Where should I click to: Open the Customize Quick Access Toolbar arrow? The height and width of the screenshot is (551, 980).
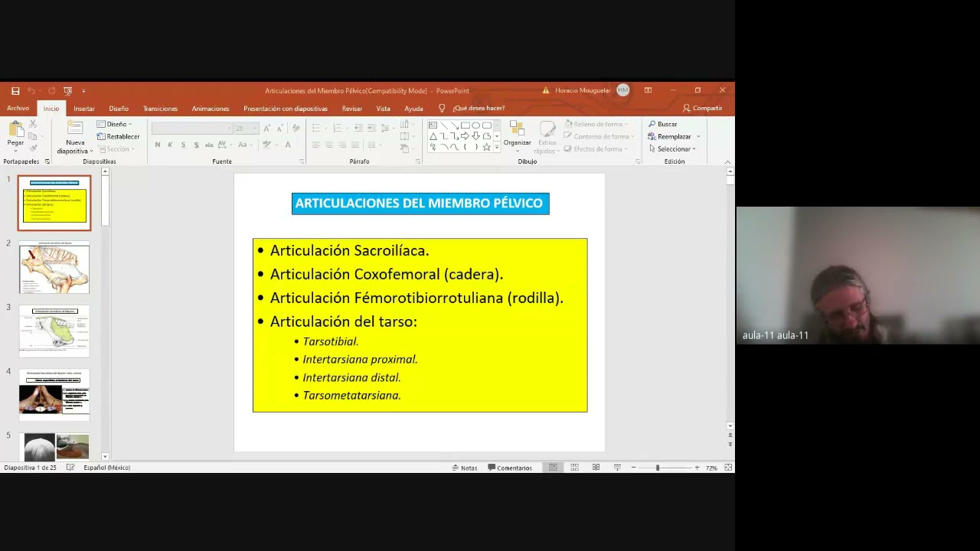coord(83,90)
